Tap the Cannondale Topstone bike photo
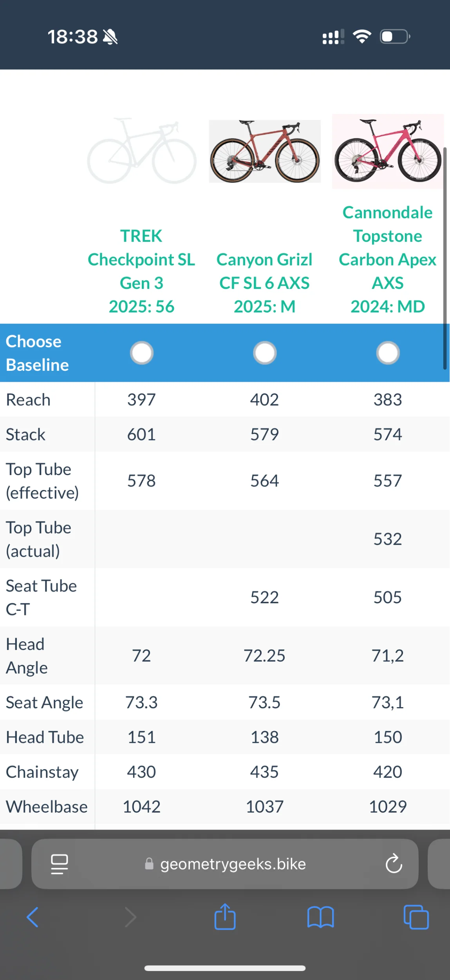This screenshot has height=980, width=450. pyautogui.click(x=388, y=151)
